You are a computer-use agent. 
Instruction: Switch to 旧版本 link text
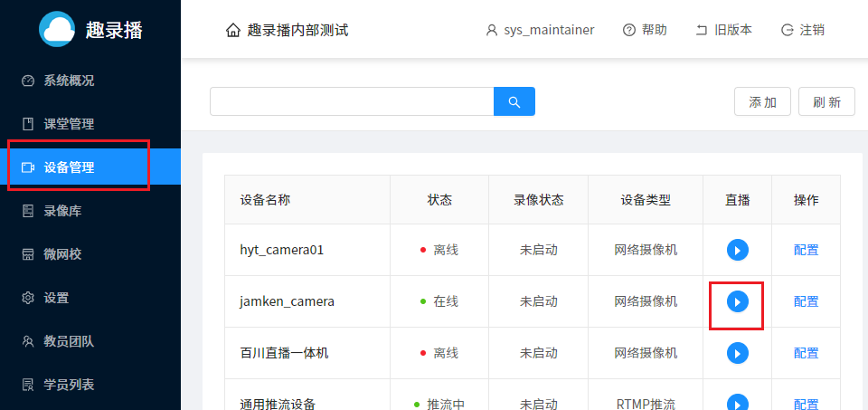[x=733, y=30]
